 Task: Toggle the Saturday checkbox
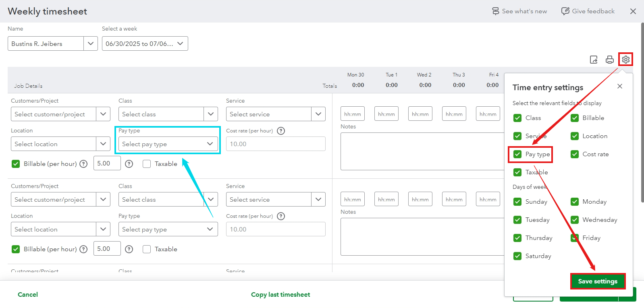(517, 256)
